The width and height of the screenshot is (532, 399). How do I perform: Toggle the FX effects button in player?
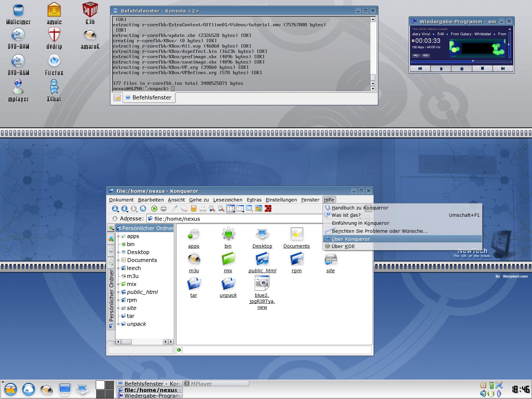[x=426, y=56]
